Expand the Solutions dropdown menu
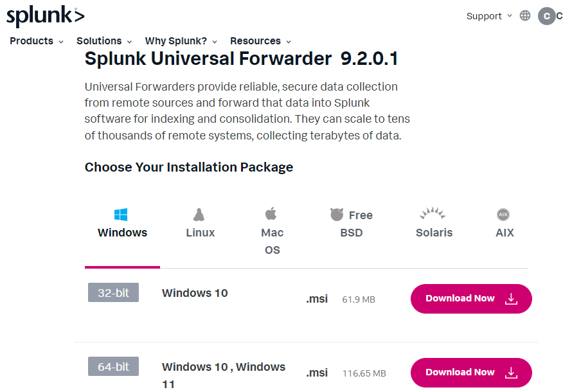 tap(104, 41)
